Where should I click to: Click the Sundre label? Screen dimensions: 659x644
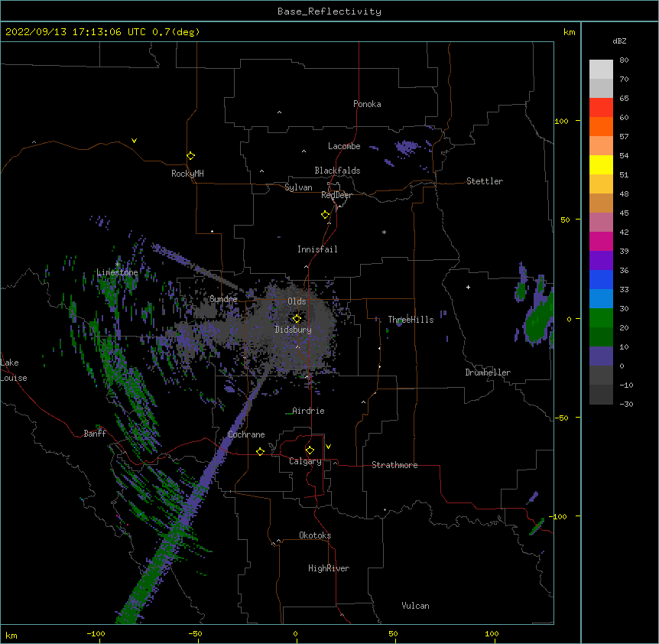pos(223,299)
